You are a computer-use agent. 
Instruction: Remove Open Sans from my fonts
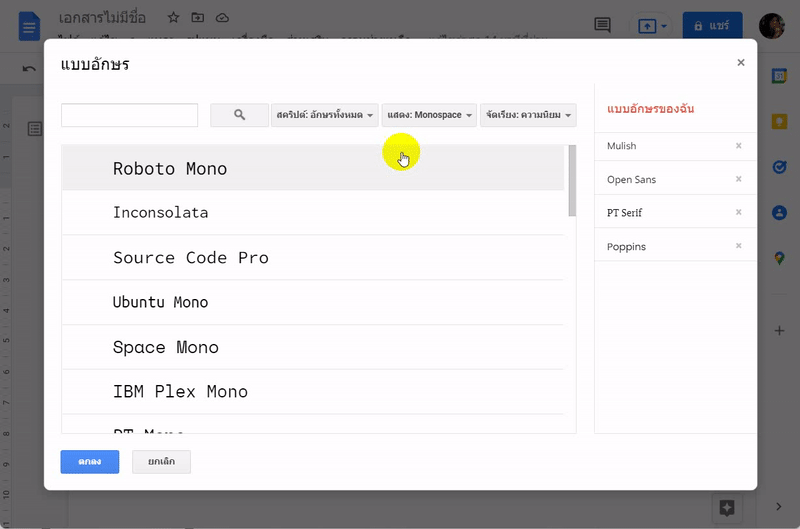(739, 180)
